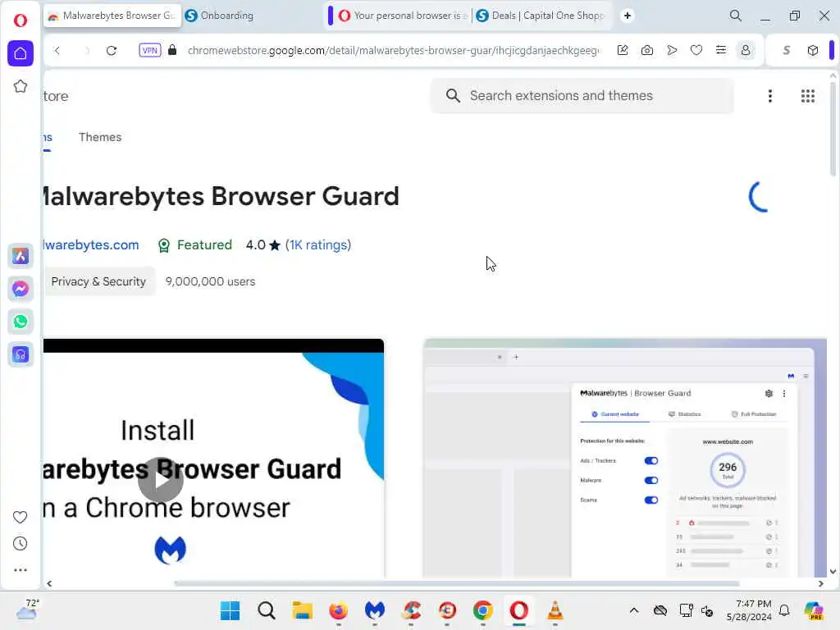Switch to Your personal browser tab

point(402,16)
